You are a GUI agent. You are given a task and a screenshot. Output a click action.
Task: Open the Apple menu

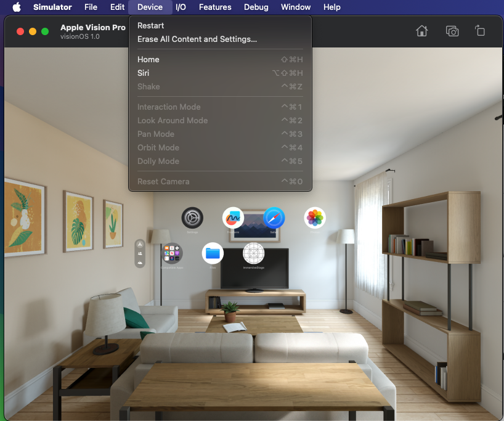[x=17, y=7]
